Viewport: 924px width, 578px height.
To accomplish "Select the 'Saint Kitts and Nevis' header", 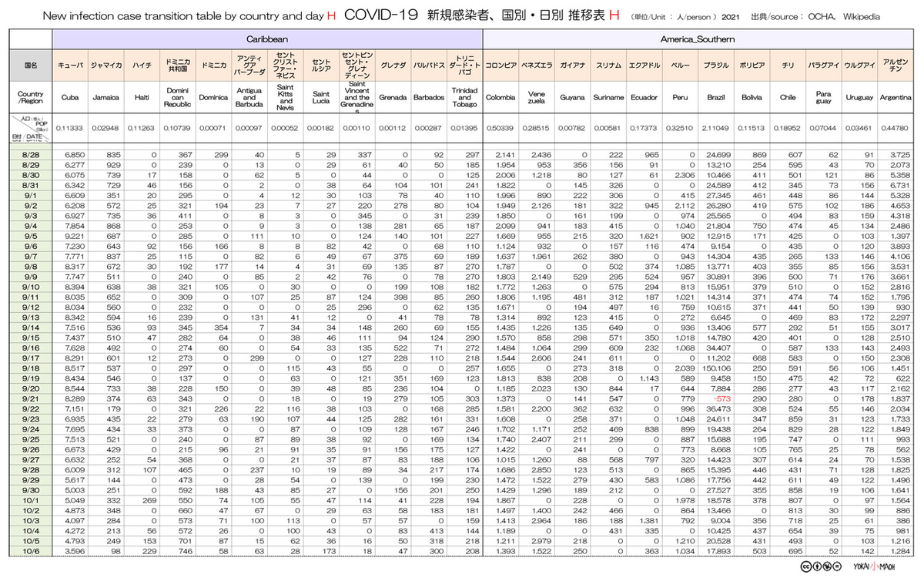I will [286, 99].
